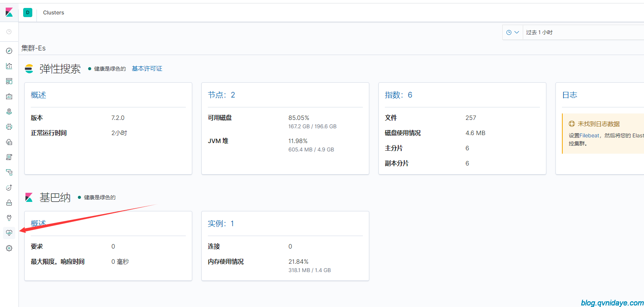Open Maps pin icon in sidebar

pos(9,112)
